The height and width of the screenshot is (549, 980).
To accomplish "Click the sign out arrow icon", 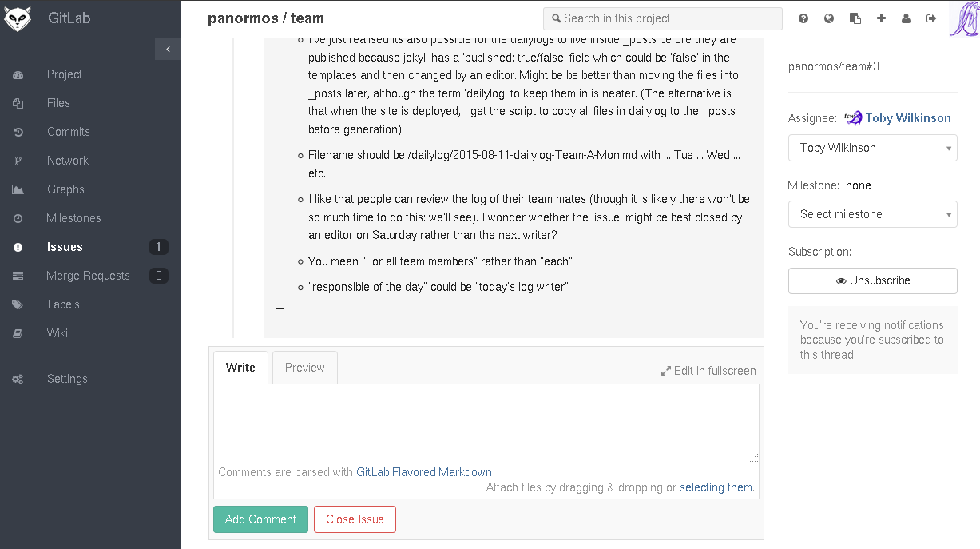I will [931, 18].
